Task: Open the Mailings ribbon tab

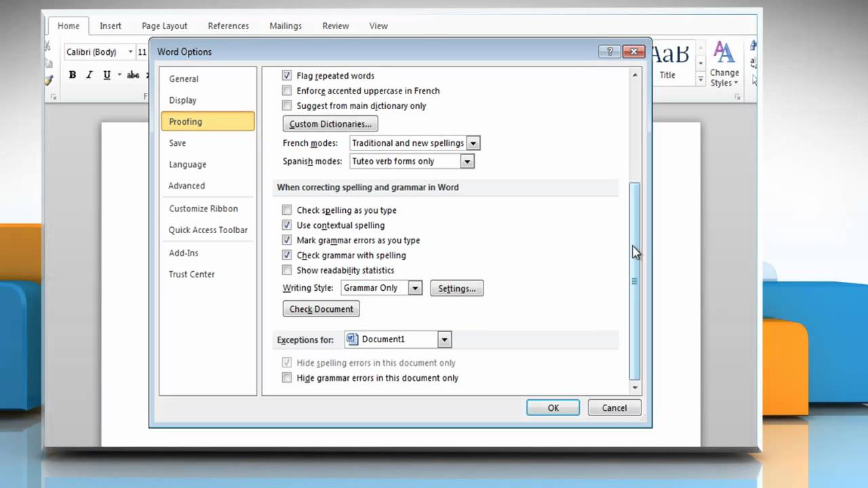Action: (285, 26)
